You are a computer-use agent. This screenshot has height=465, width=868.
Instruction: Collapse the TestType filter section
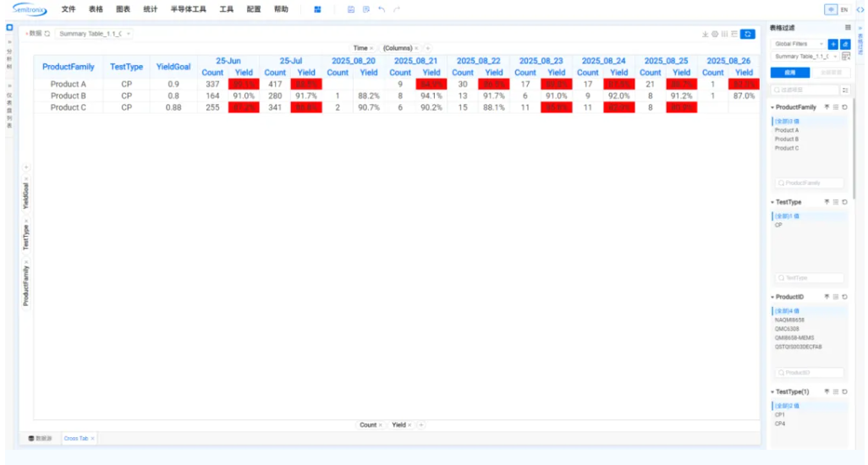click(772, 202)
